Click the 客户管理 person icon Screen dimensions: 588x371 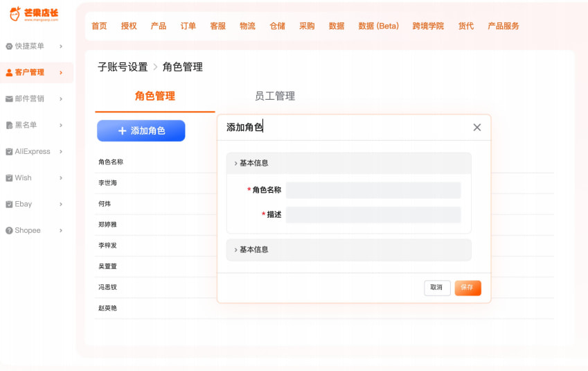pos(9,73)
